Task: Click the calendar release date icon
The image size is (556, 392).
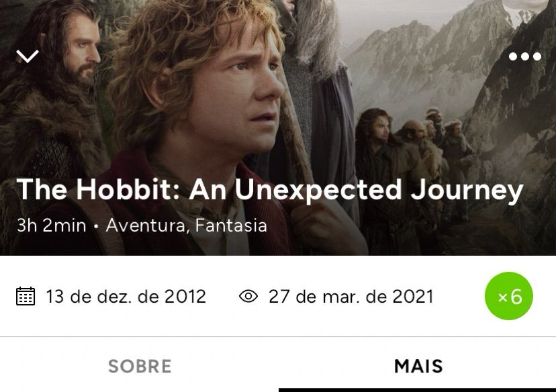Action: click(x=26, y=296)
